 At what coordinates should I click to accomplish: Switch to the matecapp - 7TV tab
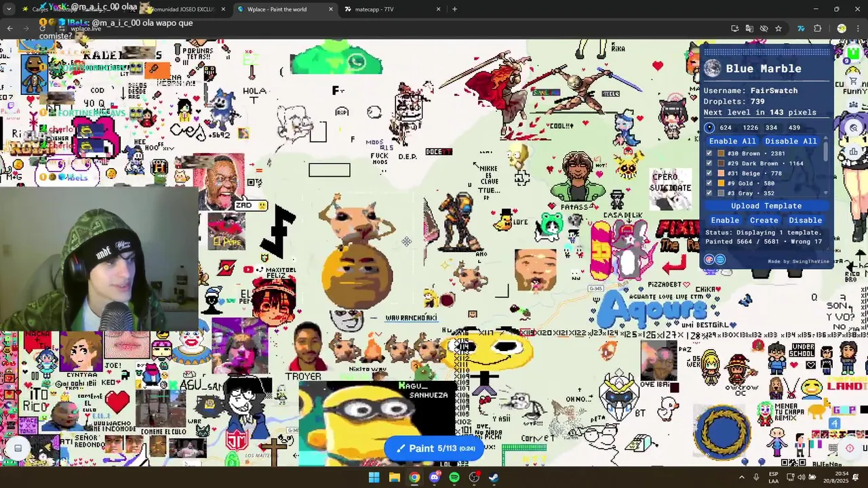(392, 9)
